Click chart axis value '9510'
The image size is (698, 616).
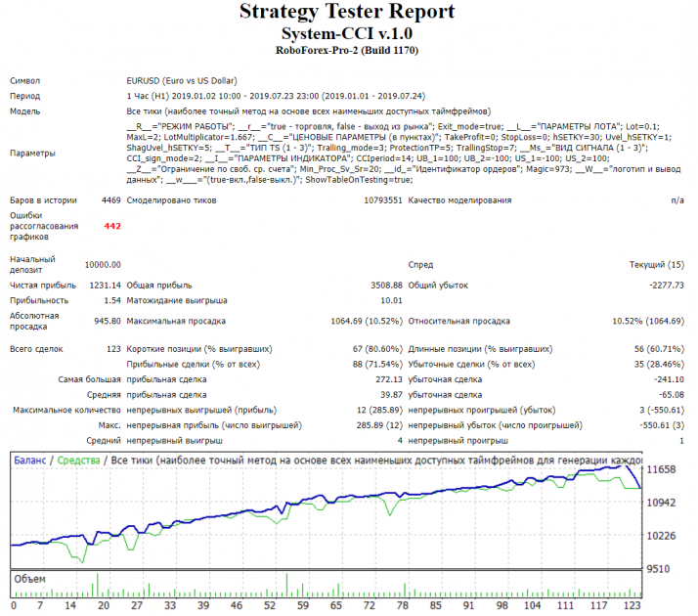[658, 569]
